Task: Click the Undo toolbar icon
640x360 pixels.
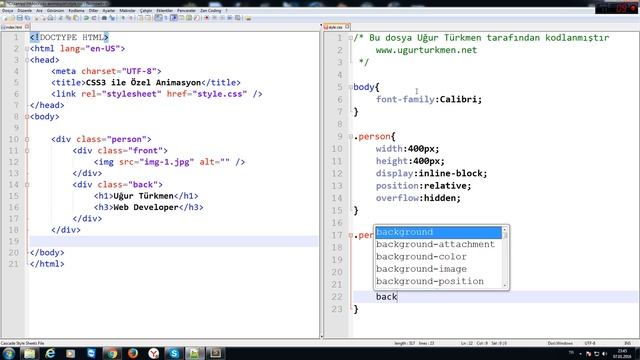Action: [x=86, y=18]
